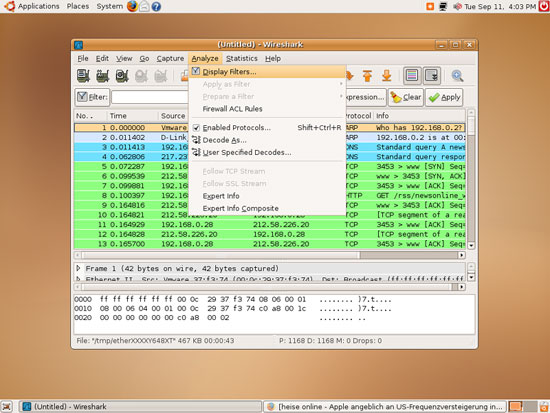Open capture options toolbar icon
The image size is (550, 413).
103,76
